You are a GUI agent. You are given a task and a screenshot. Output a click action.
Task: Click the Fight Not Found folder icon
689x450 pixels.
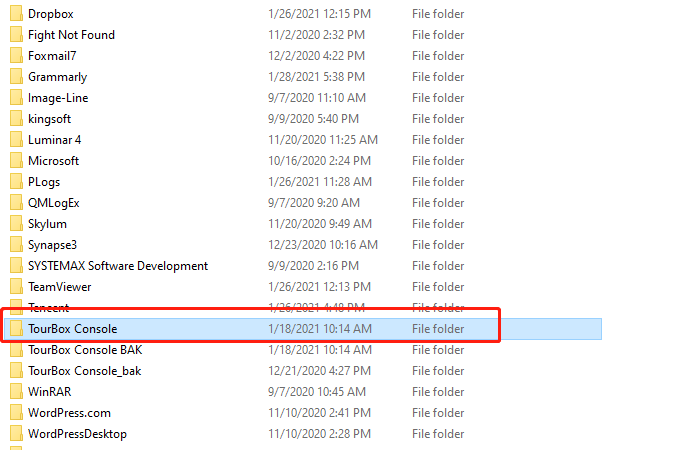point(16,35)
